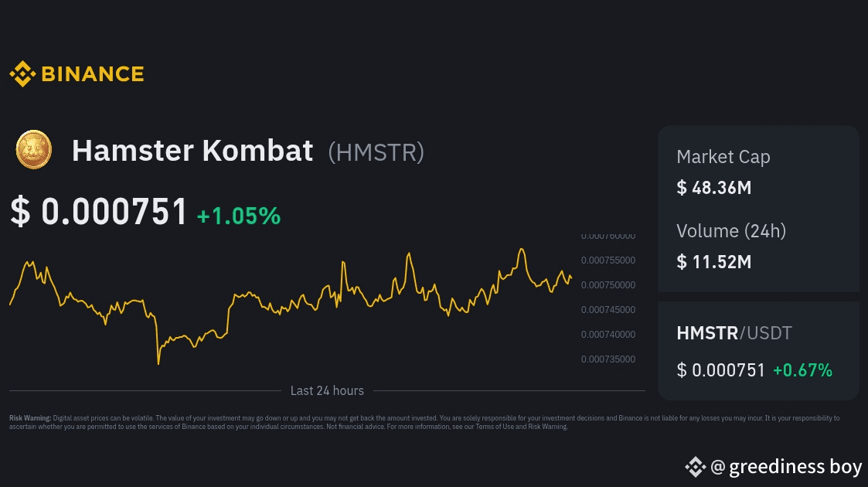Screen dimensions: 868x487
Task: Click the Market Cap label
Action: pyautogui.click(x=723, y=157)
